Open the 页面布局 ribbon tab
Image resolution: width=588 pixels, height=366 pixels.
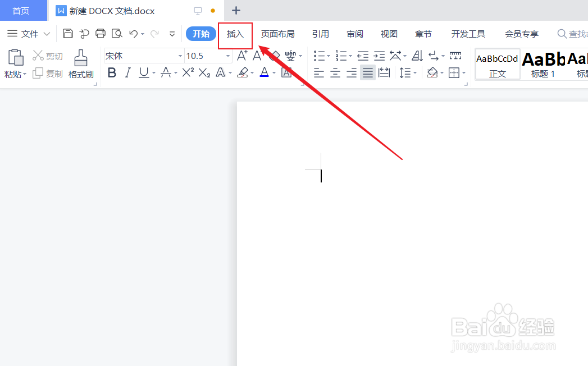point(278,34)
